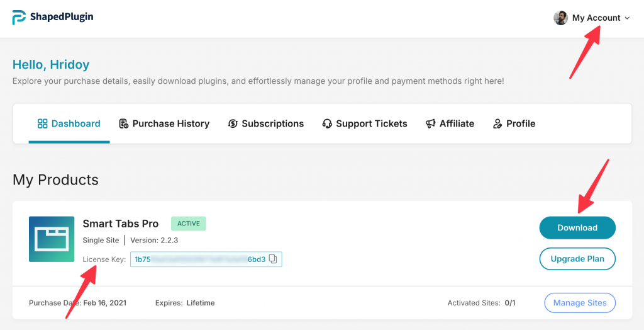Click the Upgrade Plan button
This screenshot has width=644, height=330.
point(577,259)
